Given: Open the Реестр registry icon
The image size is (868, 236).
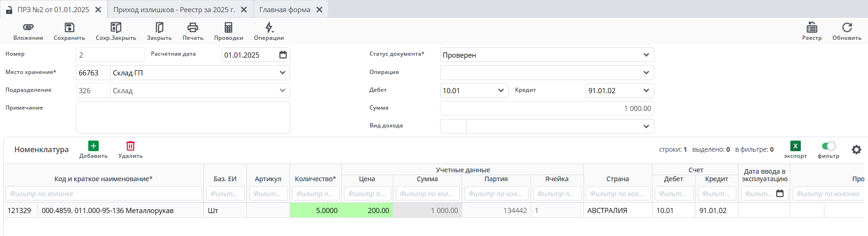Looking at the screenshot, I should (x=812, y=28).
